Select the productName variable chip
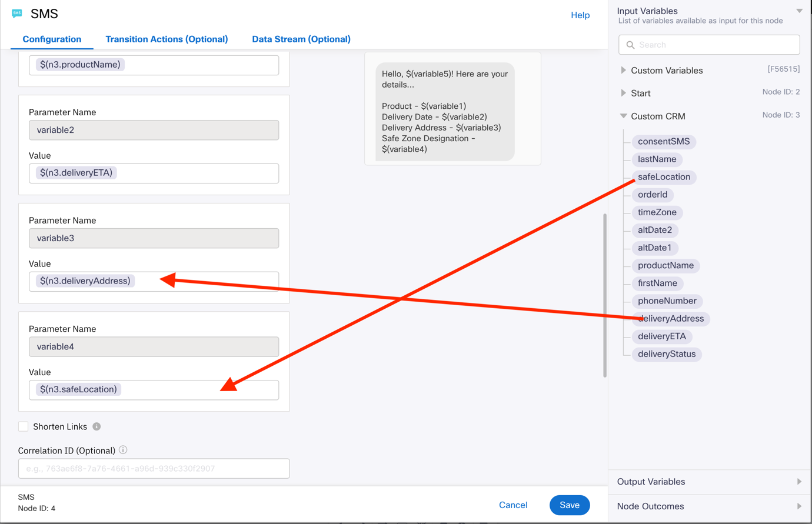The image size is (812, 524). click(x=665, y=265)
